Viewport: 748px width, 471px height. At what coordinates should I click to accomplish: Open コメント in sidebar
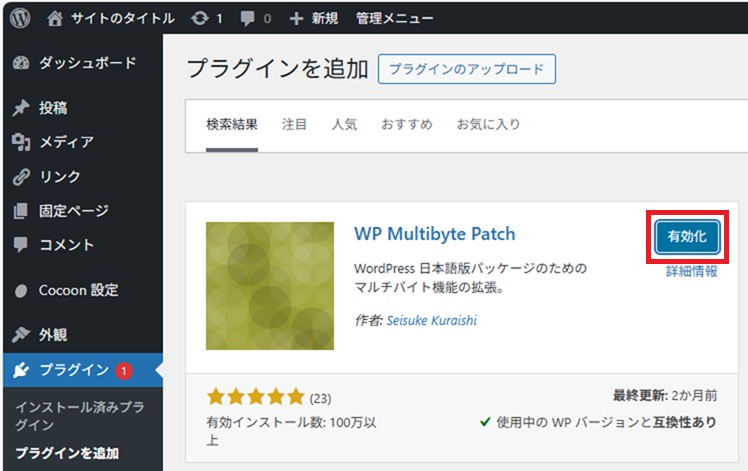coord(66,245)
